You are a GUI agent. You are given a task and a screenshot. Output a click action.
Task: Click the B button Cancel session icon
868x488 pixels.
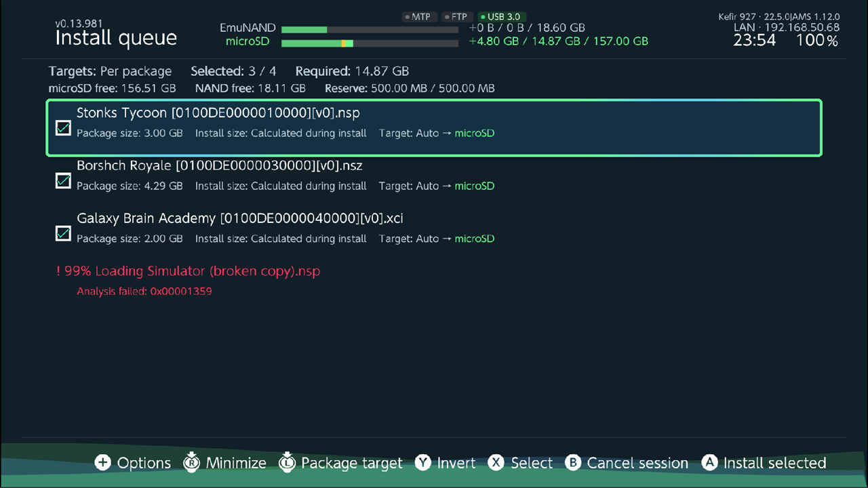pyautogui.click(x=573, y=463)
